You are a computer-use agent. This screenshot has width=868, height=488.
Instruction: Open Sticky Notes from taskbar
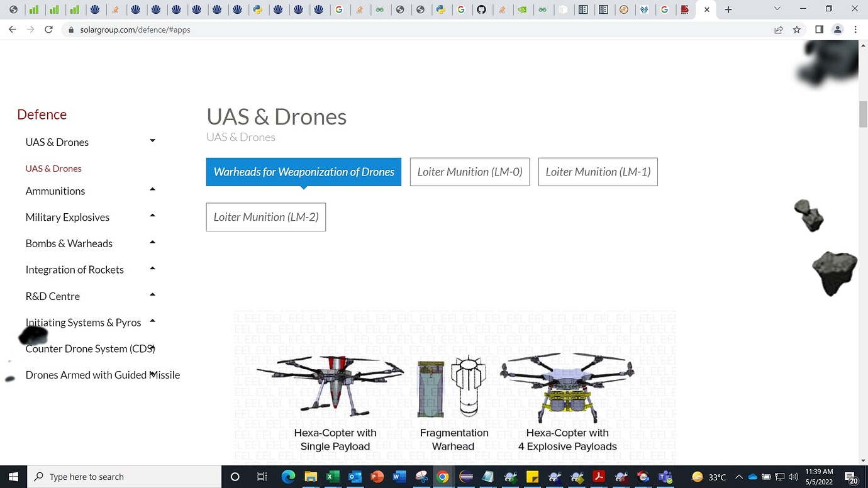532,477
